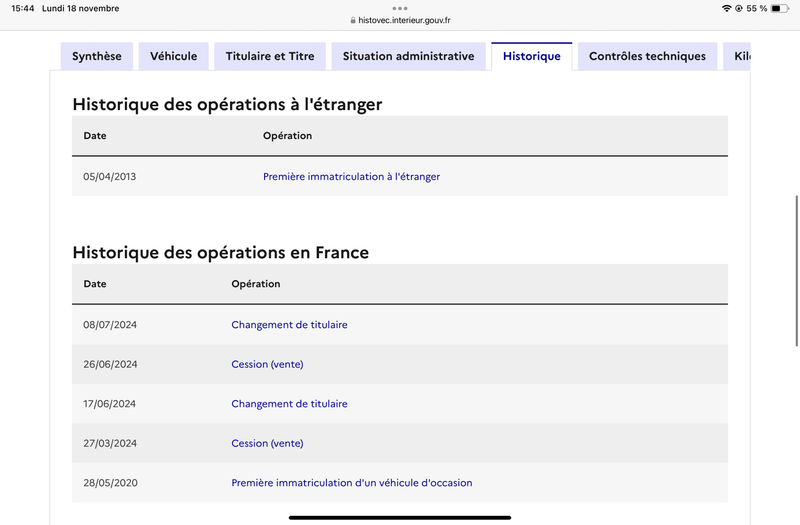Open the partially visible Kilométrage tab

(737, 56)
